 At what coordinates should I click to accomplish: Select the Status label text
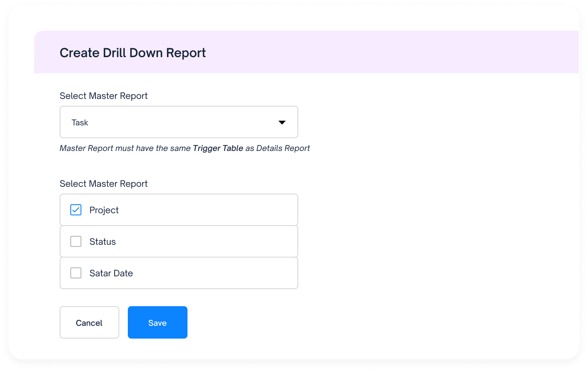[x=103, y=242]
